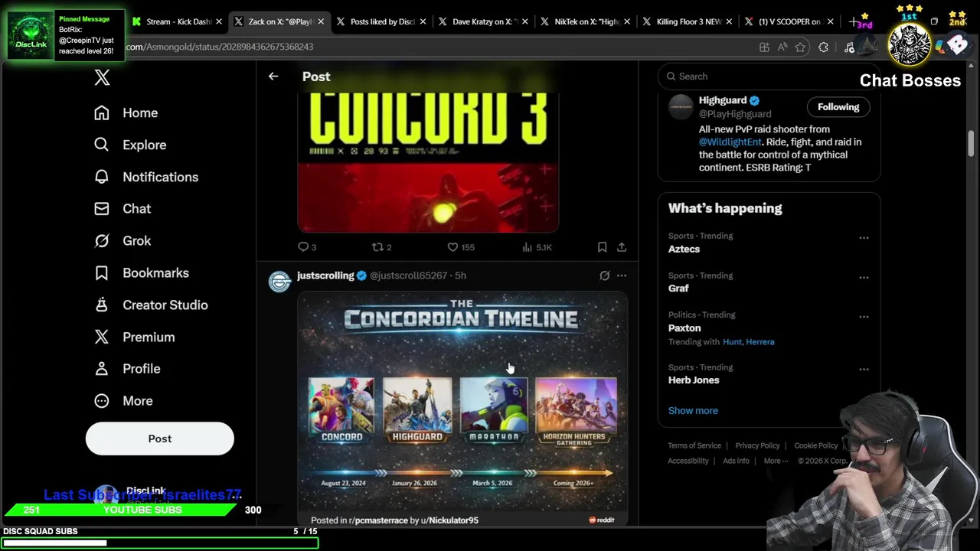Click the white Post button
Viewport: 980px width, 551px height.
click(x=160, y=439)
